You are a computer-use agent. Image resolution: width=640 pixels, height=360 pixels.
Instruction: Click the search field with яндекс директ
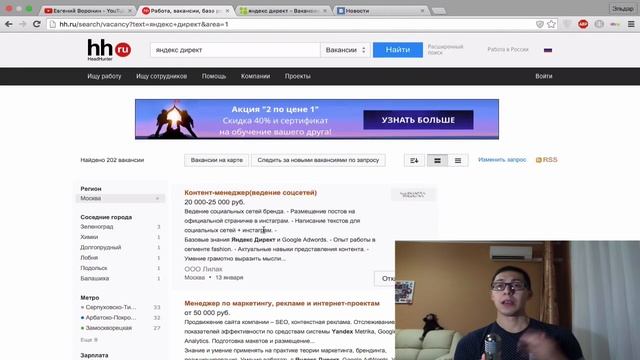pyautogui.click(x=235, y=50)
